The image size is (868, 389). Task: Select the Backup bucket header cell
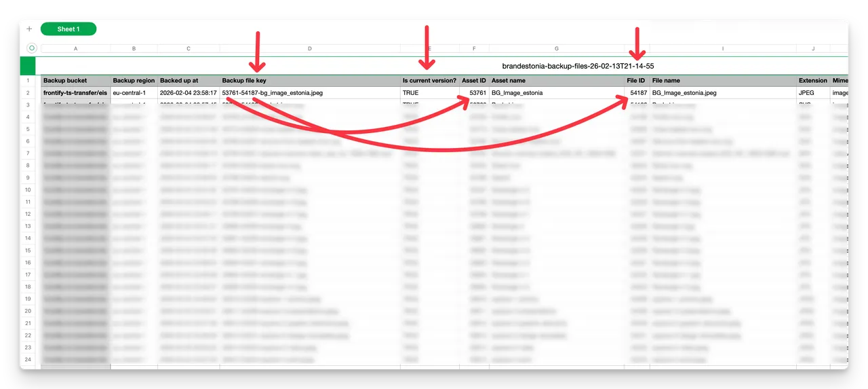tap(75, 81)
